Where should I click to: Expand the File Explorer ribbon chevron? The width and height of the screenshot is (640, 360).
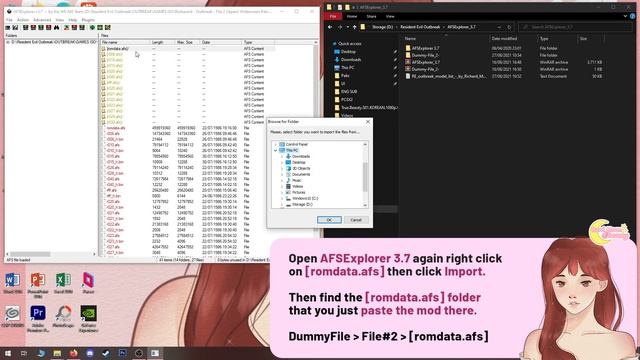click(625, 16)
